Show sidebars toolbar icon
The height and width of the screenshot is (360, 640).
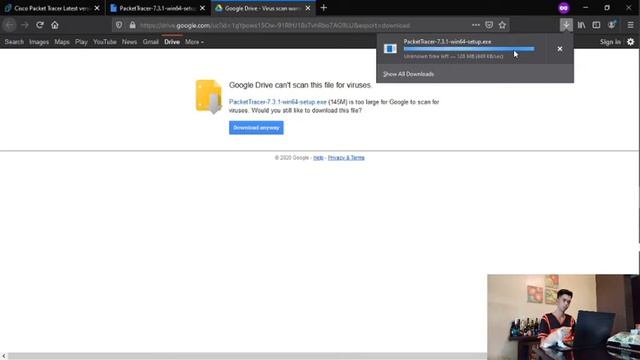(596, 25)
